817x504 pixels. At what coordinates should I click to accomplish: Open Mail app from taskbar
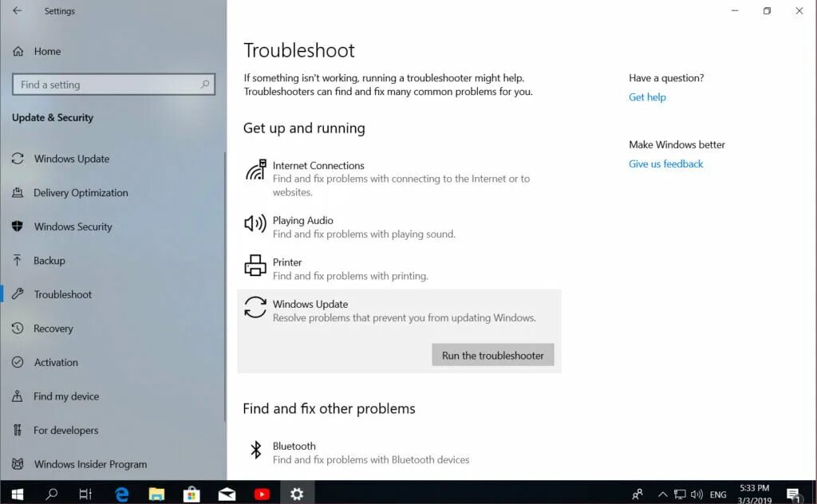[227, 494]
